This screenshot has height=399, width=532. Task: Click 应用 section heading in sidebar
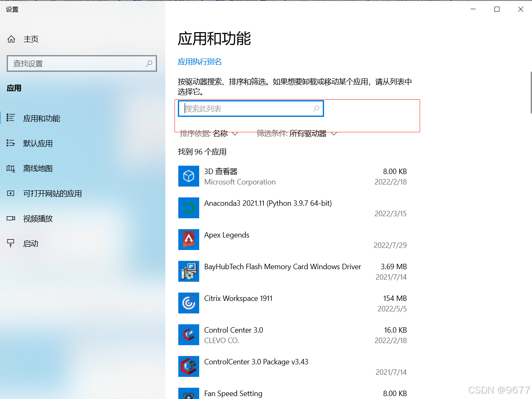pyautogui.click(x=14, y=88)
